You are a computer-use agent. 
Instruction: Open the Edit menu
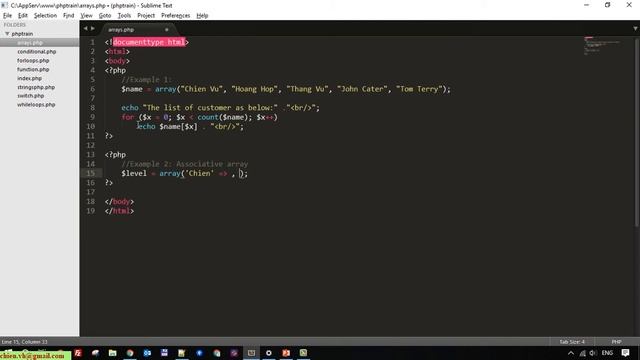coord(22,16)
